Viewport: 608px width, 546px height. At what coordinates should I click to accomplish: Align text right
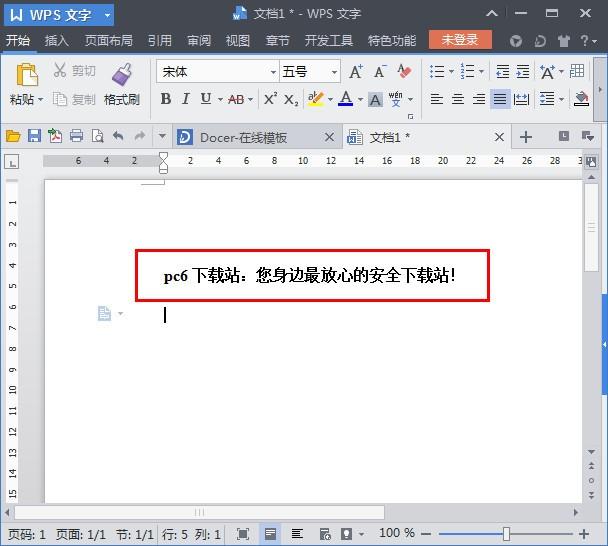pos(479,99)
